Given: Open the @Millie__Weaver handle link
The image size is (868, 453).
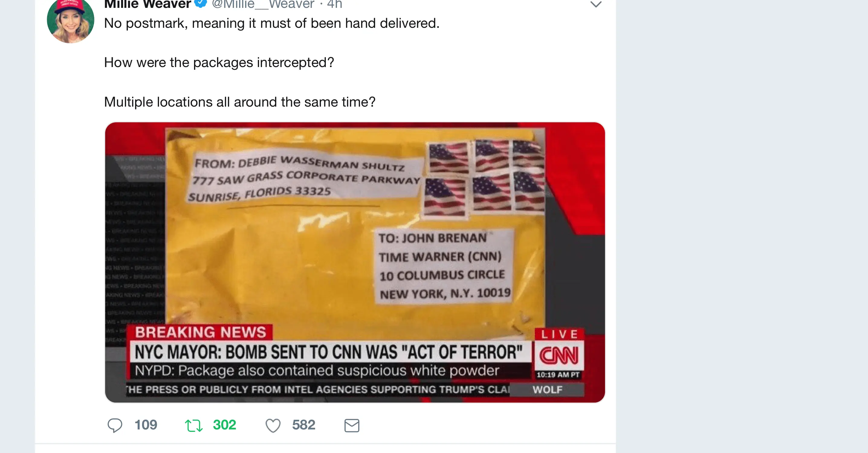Looking at the screenshot, I should (263, 4).
